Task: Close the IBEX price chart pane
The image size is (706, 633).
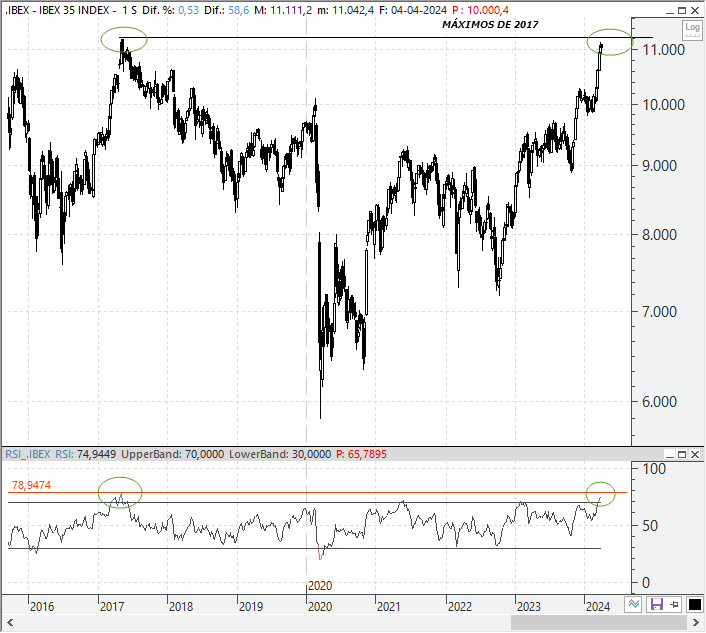Action: click(695, 10)
